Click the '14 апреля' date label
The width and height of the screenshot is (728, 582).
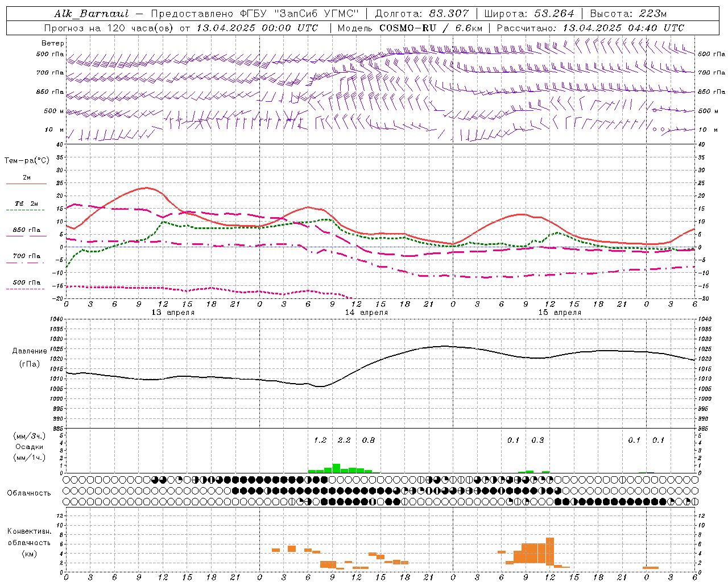tap(366, 313)
